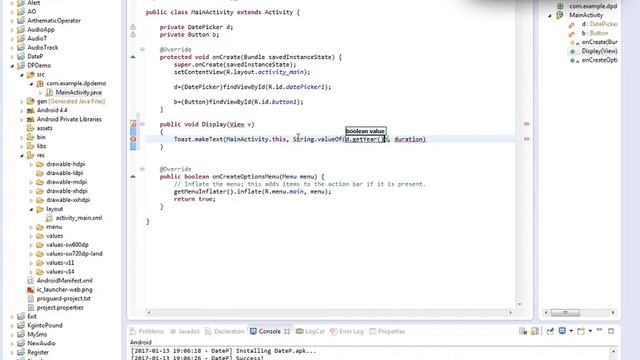Select activity_main.xml file
Screen dimensions: 640x360
78,218
